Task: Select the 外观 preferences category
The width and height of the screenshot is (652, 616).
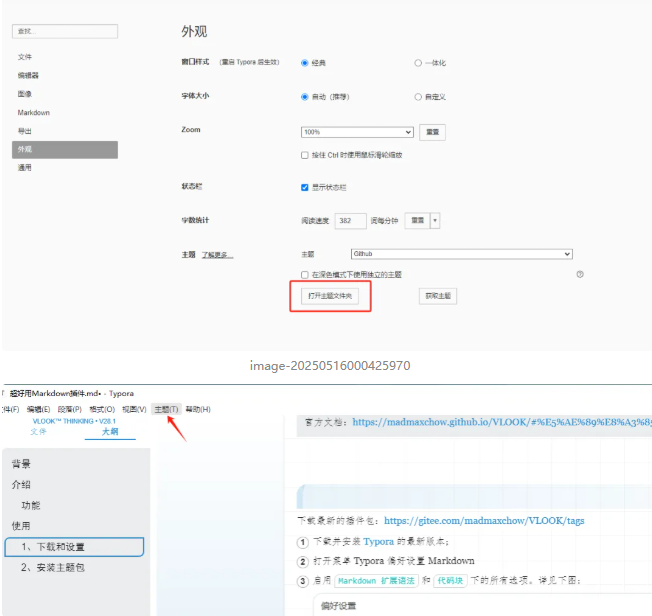Action: (65, 150)
